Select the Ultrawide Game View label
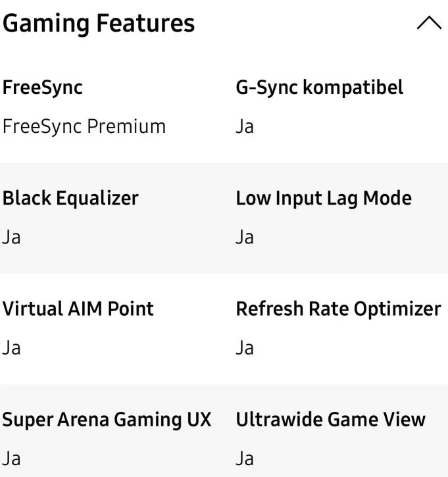 tap(330, 419)
